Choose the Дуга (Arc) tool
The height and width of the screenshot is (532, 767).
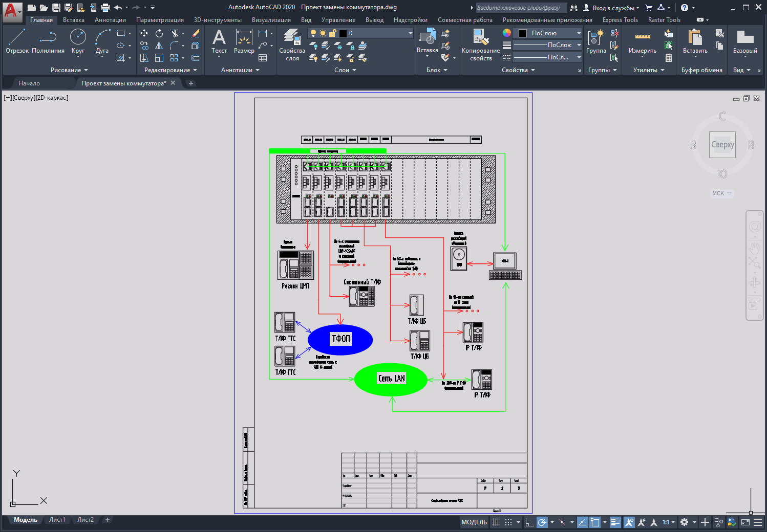(102, 41)
